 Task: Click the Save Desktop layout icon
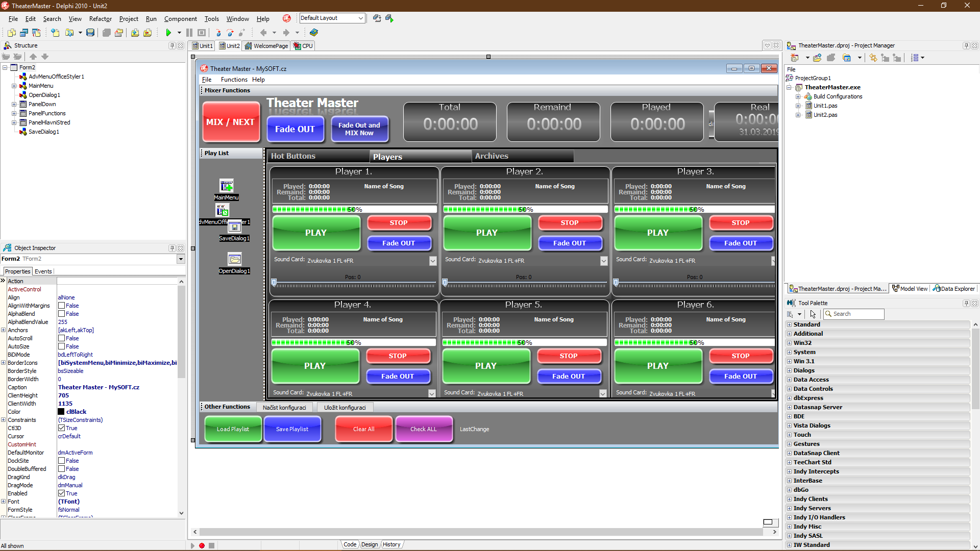pyautogui.click(x=377, y=18)
